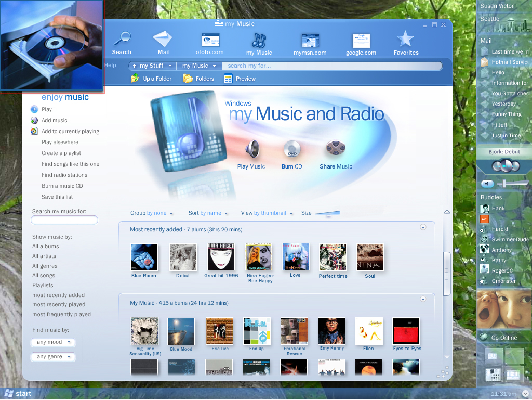This screenshot has width=532, height=400.
Task: Open the Eyes to Eyes album thumbnail
Action: [x=406, y=331]
